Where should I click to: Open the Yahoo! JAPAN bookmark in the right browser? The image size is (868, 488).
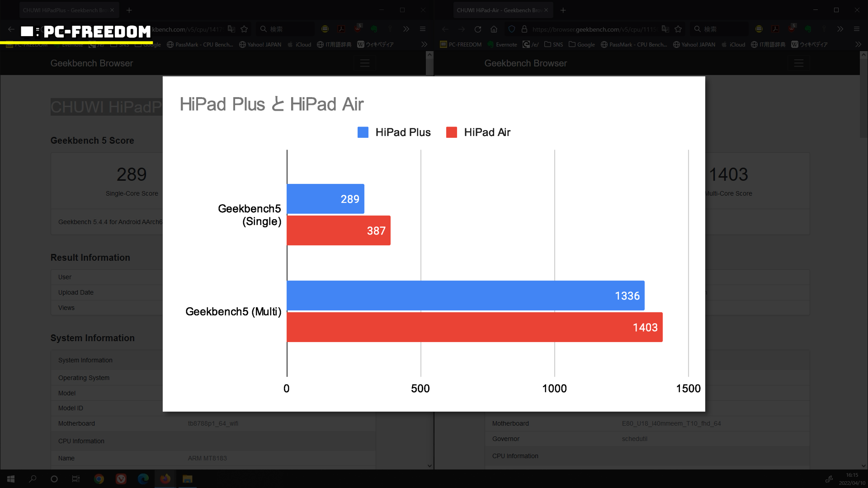tap(694, 45)
